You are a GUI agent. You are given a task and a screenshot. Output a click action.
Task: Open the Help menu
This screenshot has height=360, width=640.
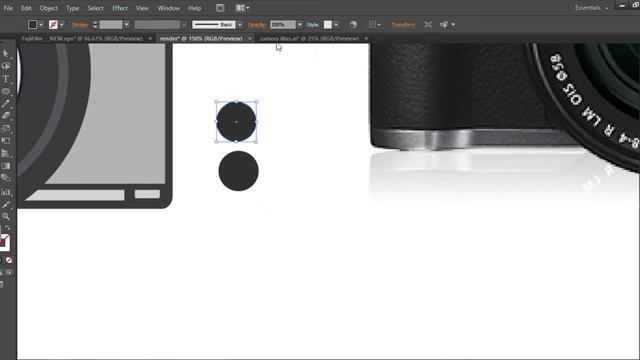click(x=195, y=8)
